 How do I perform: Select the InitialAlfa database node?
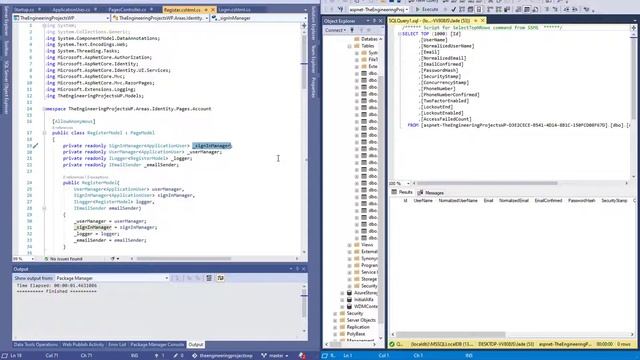click(363, 300)
